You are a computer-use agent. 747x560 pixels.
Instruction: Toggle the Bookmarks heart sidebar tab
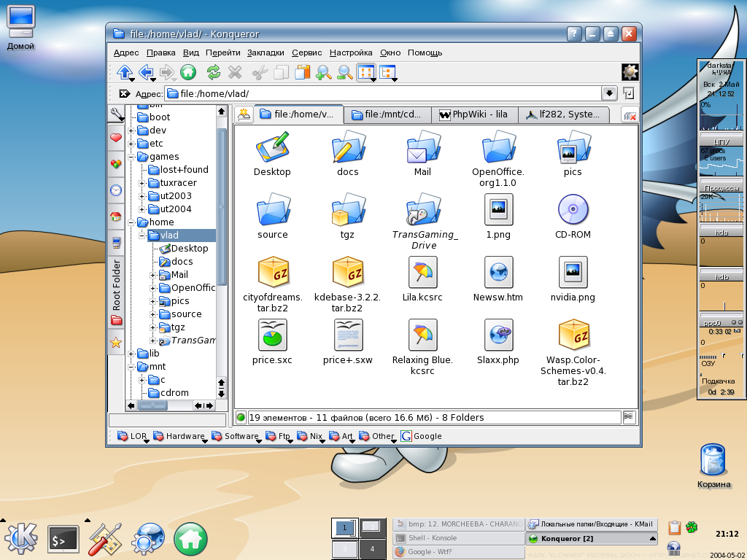[x=116, y=138]
